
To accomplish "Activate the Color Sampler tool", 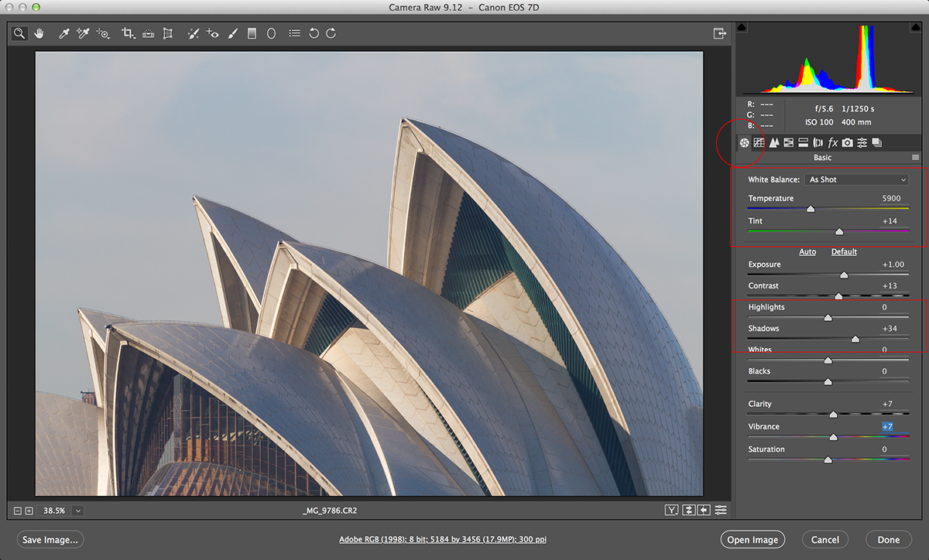I will coord(84,33).
